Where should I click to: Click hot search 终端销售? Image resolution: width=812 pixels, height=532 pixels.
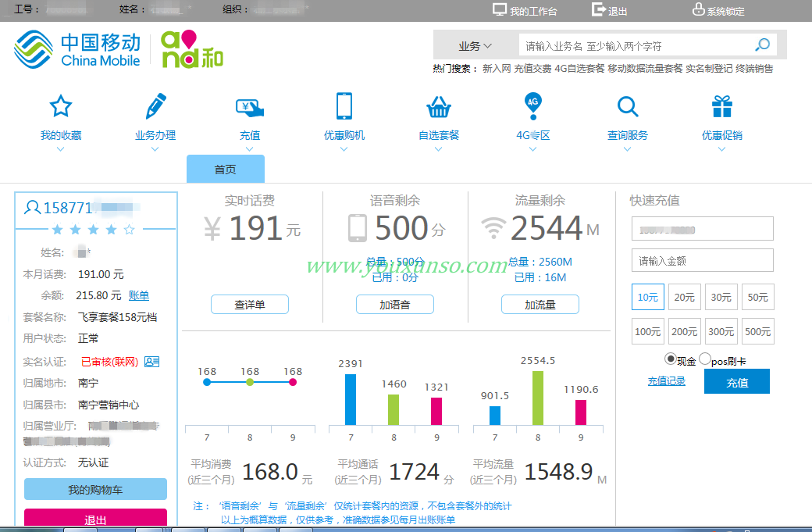pyautogui.click(x=754, y=69)
